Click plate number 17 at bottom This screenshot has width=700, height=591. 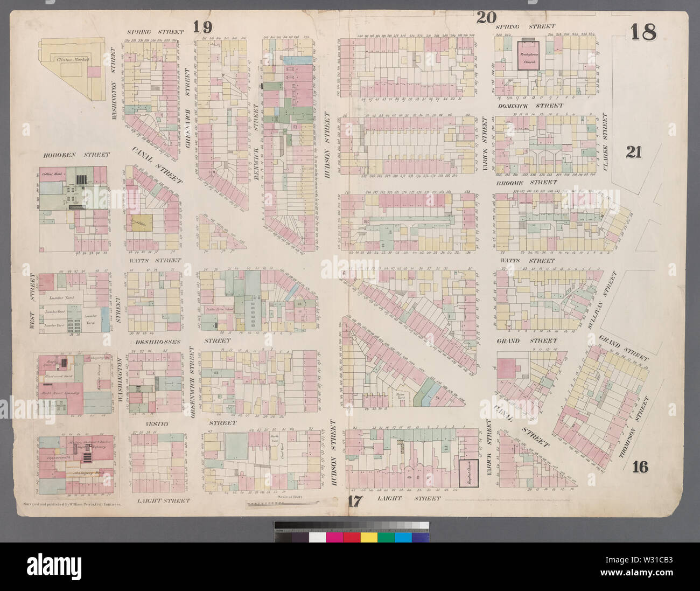[x=353, y=502]
